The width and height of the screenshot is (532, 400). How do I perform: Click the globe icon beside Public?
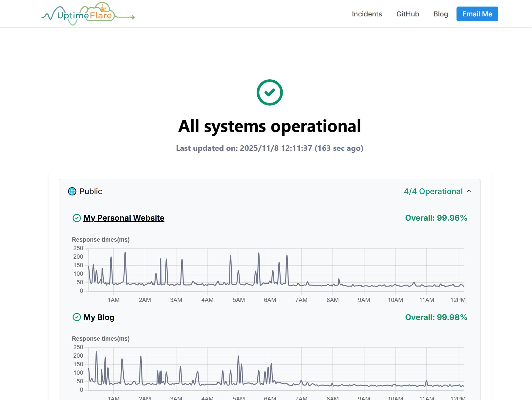72,191
